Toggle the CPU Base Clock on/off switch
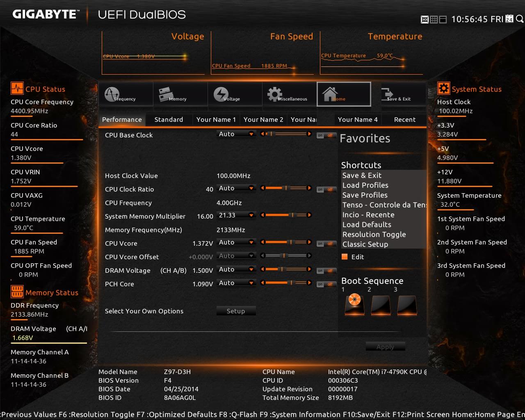The width and height of the screenshot is (525, 420). (326, 135)
